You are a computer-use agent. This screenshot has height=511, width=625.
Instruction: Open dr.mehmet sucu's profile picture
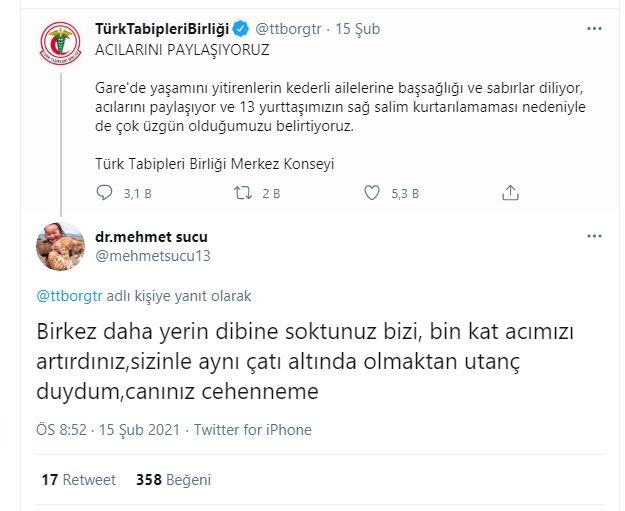tap(60, 246)
